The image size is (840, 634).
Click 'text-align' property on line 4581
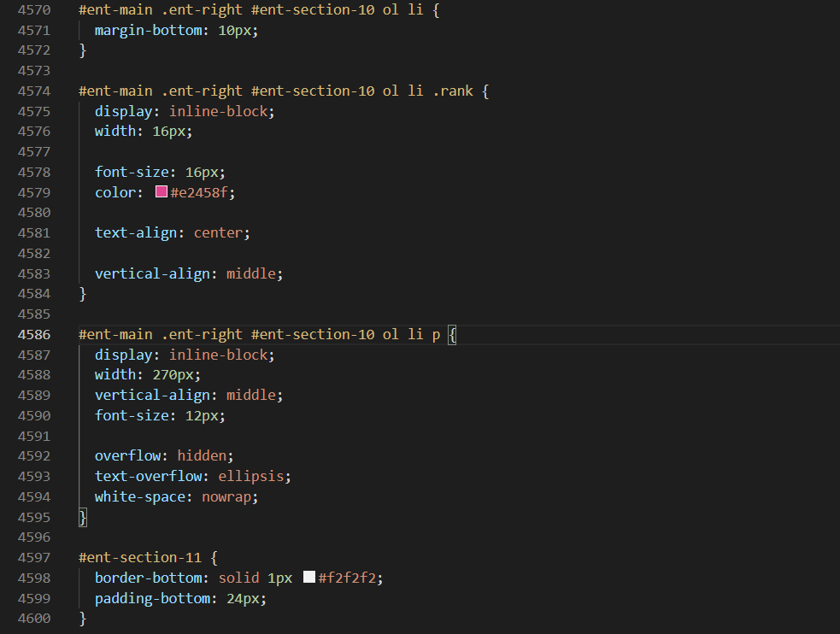pos(136,233)
